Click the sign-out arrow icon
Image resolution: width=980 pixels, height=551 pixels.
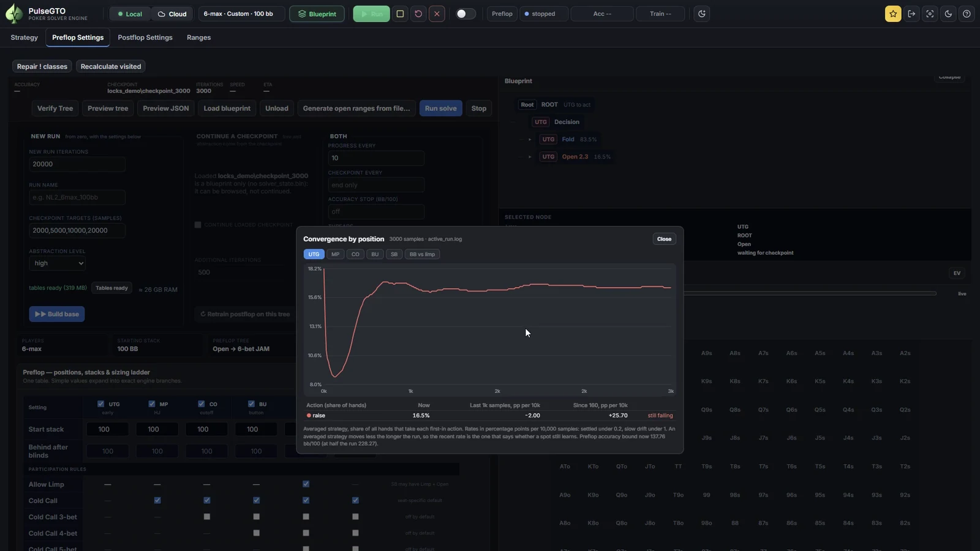911,13
